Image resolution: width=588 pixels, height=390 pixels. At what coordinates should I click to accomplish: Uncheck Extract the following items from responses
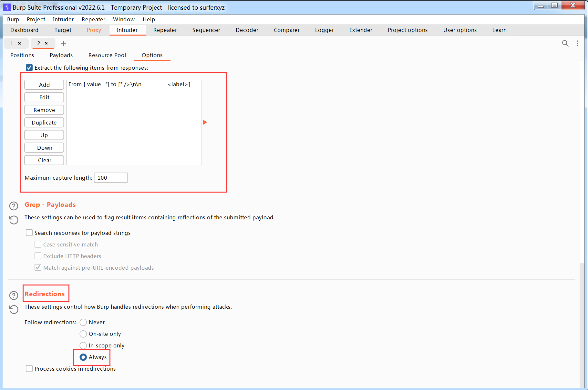[x=29, y=68]
